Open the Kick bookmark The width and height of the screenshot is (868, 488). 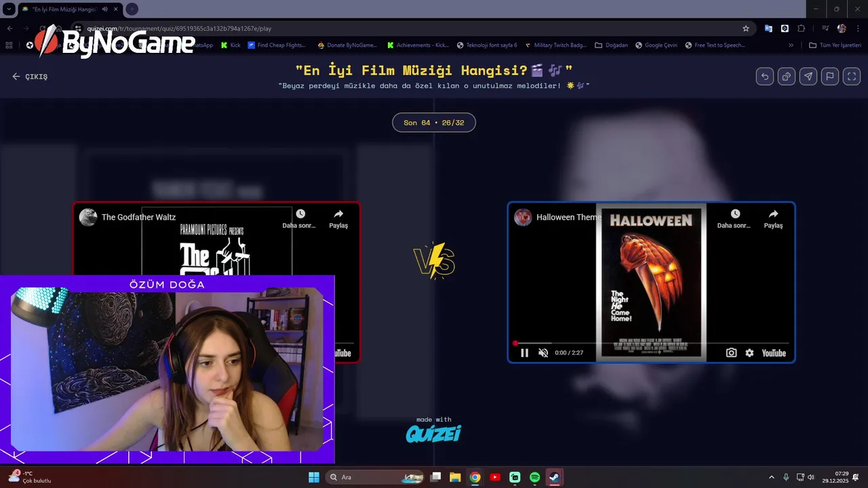[231, 45]
